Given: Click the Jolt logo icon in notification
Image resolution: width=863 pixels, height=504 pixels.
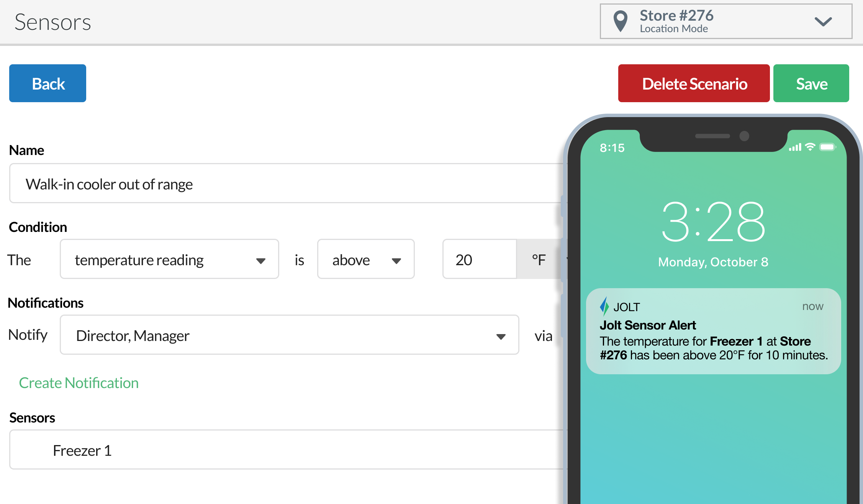Looking at the screenshot, I should [604, 306].
